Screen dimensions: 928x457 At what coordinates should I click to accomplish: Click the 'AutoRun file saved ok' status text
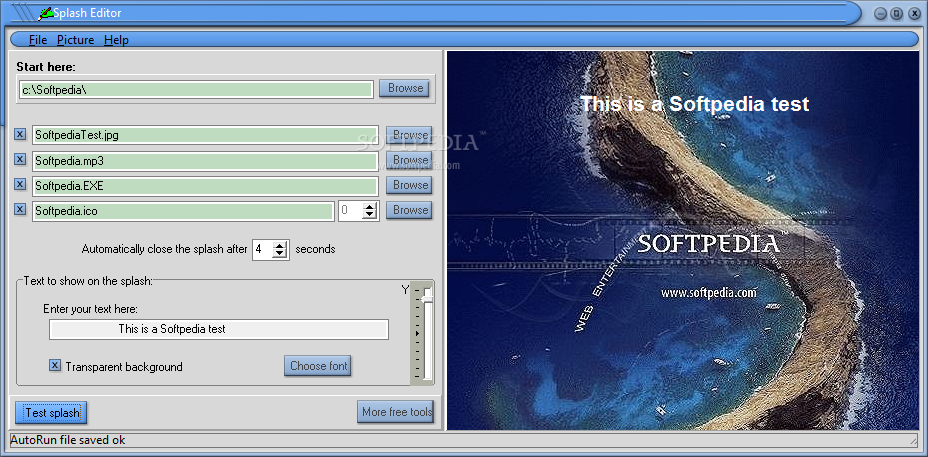[68, 440]
